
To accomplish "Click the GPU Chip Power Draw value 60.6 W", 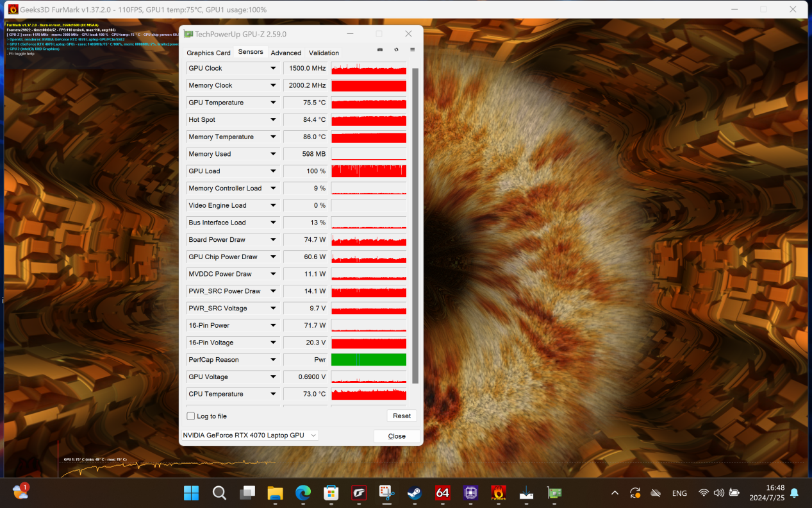I will pyautogui.click(x=305, y=257).
